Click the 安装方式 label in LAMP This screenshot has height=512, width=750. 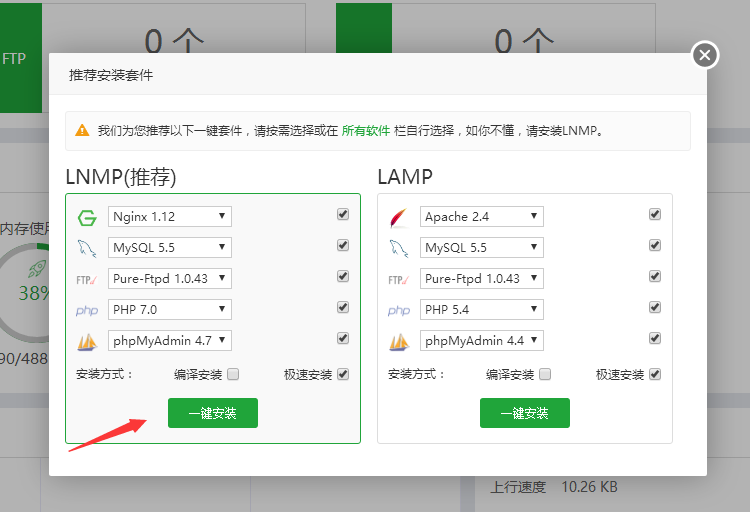pyautogui.click(x=416, y=374)
